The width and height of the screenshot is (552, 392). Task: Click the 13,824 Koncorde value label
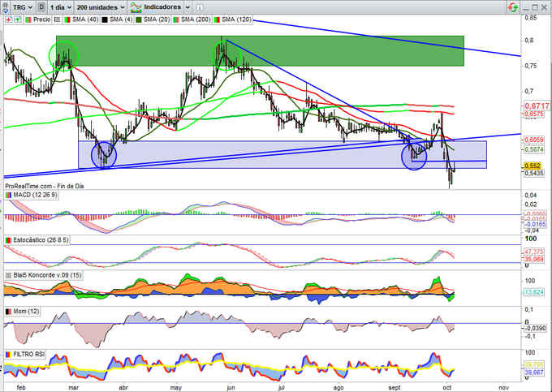coord(534,292)
